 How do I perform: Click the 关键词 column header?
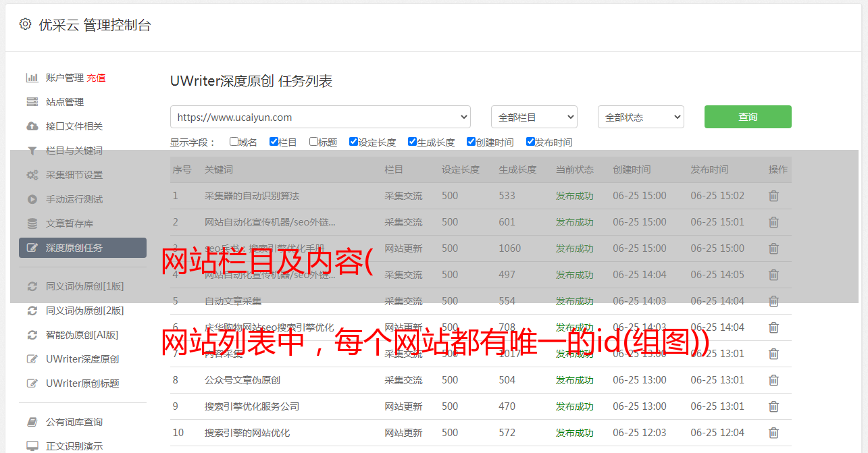219,169
